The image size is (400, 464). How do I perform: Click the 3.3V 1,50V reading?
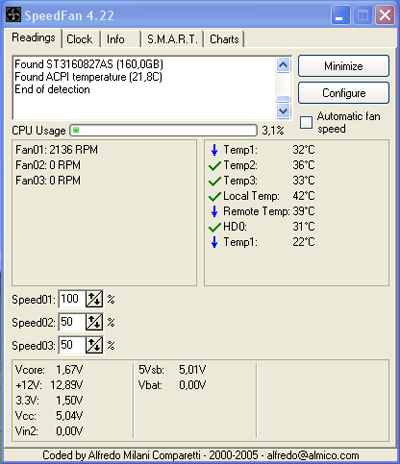point(49,400)
